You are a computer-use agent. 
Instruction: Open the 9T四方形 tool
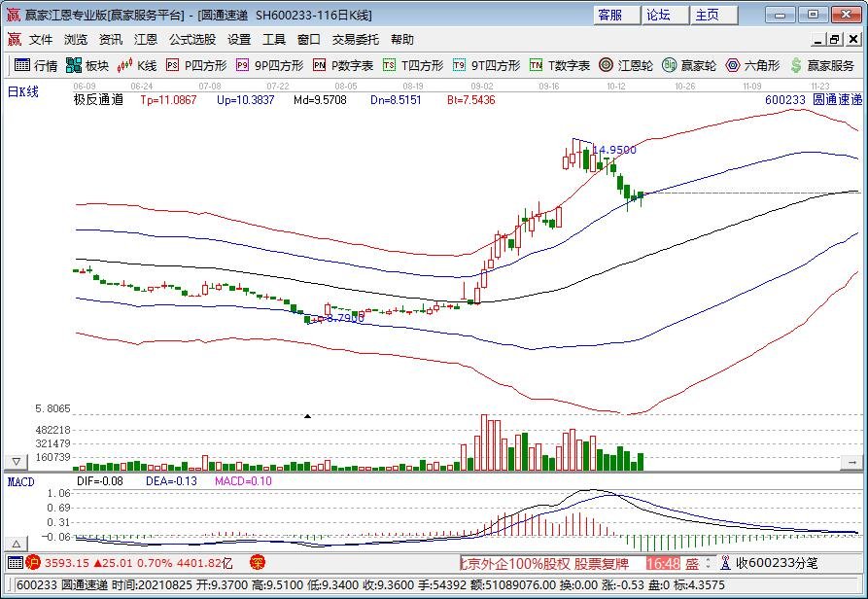pyautogui.click(x=486, y=65)
